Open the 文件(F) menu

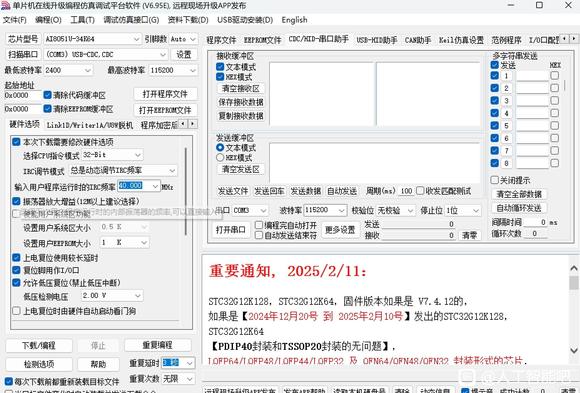15,20
